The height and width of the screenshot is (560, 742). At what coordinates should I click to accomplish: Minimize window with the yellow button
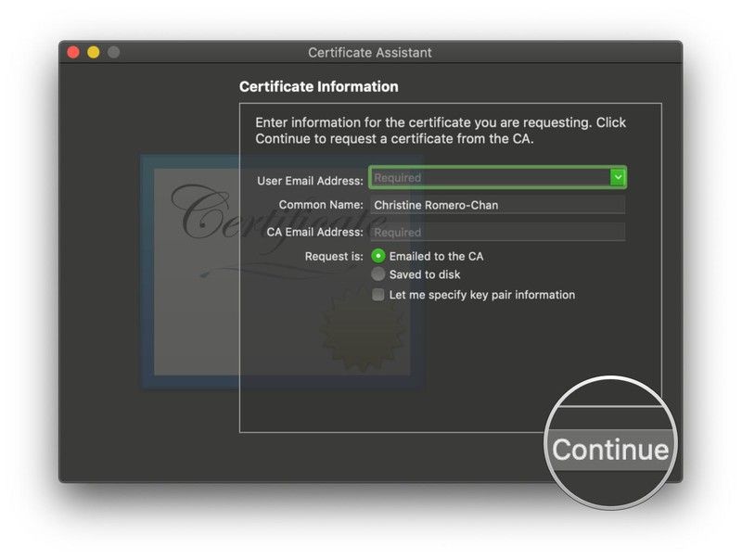(x=94, y=53)
